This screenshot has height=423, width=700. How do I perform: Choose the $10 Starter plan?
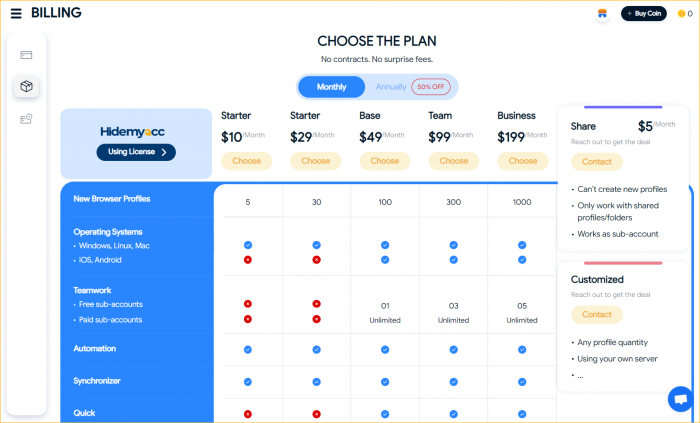tap(246, 161)
